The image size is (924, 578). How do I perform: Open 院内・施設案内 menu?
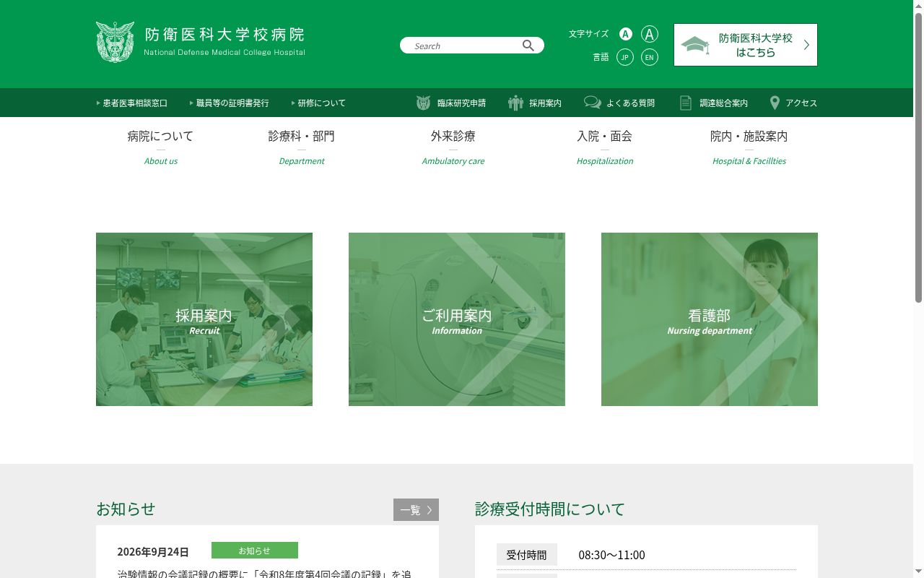point(749,147)
